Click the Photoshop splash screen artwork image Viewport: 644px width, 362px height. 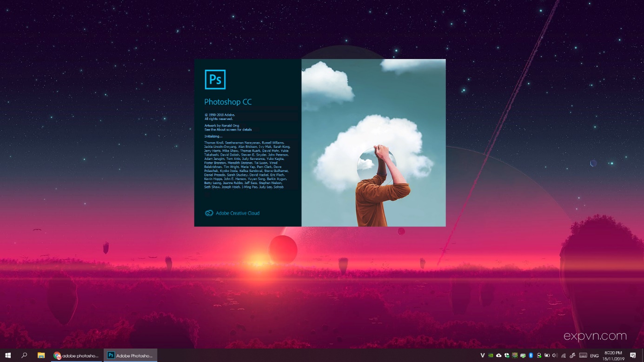pos(373,143)
